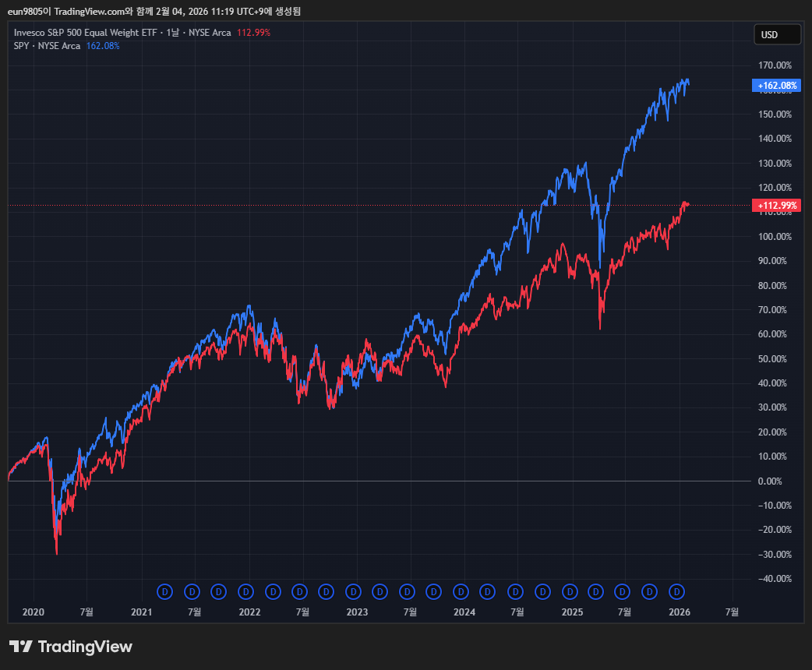The height and width of the screenshot is (670, 812).
Task: Click the 2020 label on time axis
Action: pyautogui.click(x=34, y=612)
